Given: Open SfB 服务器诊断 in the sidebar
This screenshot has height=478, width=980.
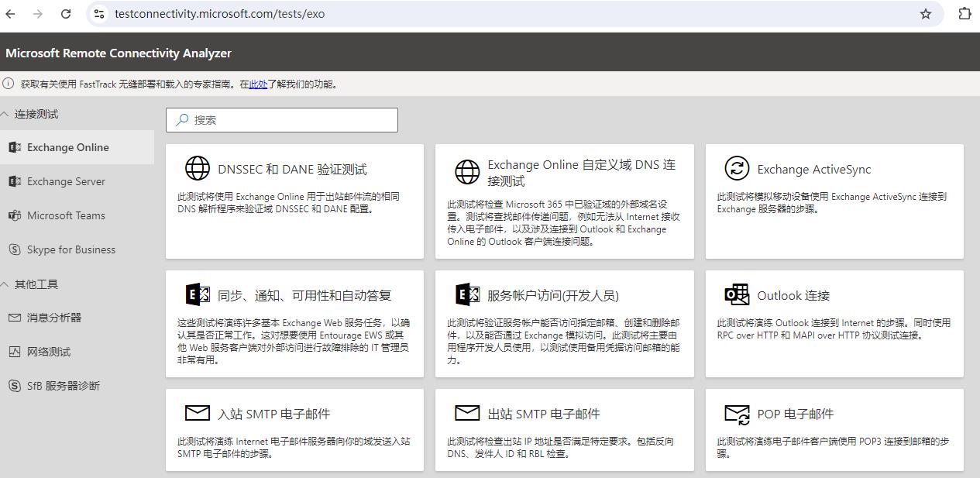Looking at the screenshot, I should pos(77,386).
